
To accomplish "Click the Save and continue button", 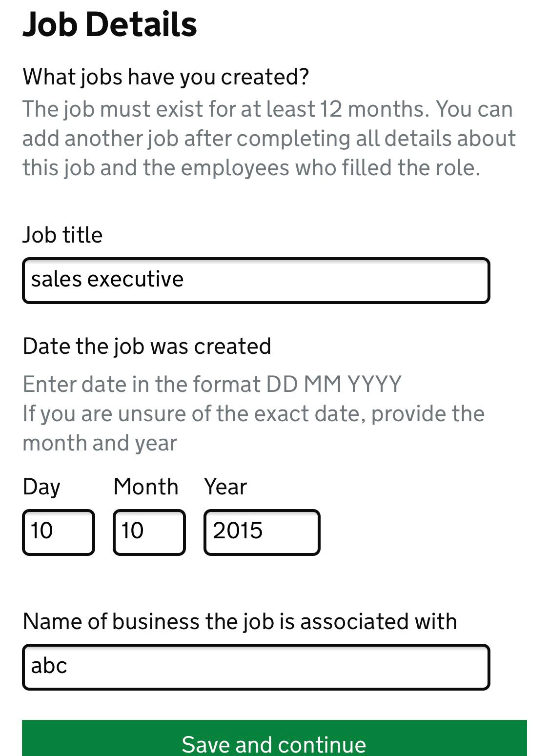I will click(x=274, y=738).
